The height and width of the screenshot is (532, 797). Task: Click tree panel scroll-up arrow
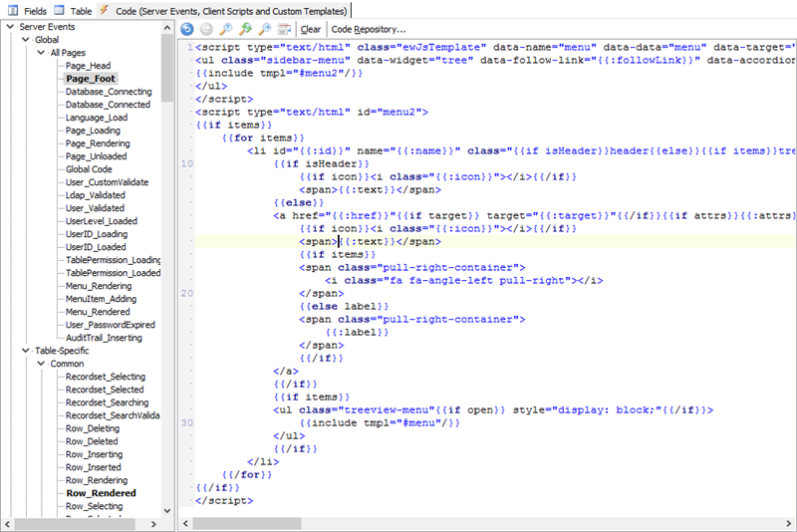point(167,28)
